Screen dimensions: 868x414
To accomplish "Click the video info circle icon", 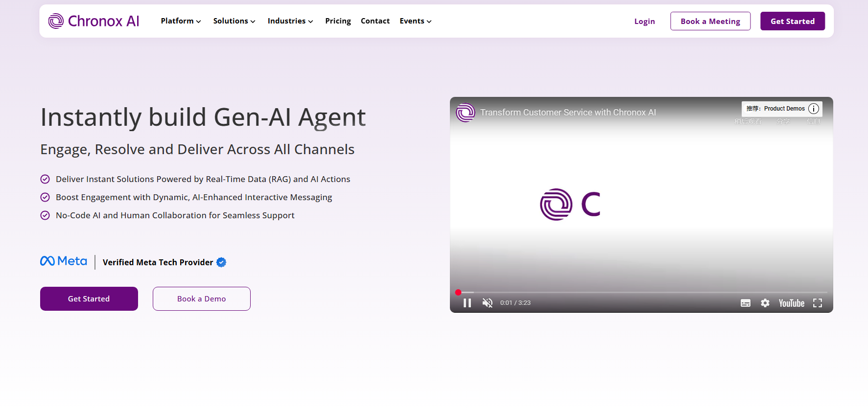I will click(813, 109).
